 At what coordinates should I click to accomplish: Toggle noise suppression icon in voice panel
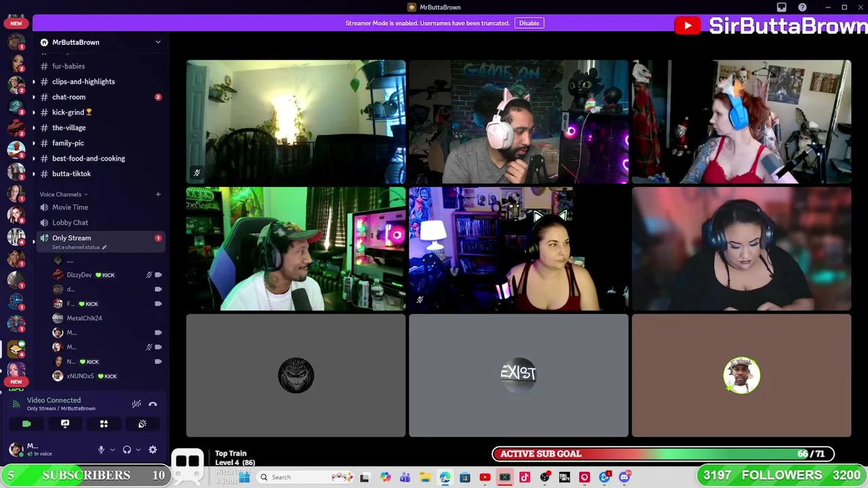(x=136, y=404)
